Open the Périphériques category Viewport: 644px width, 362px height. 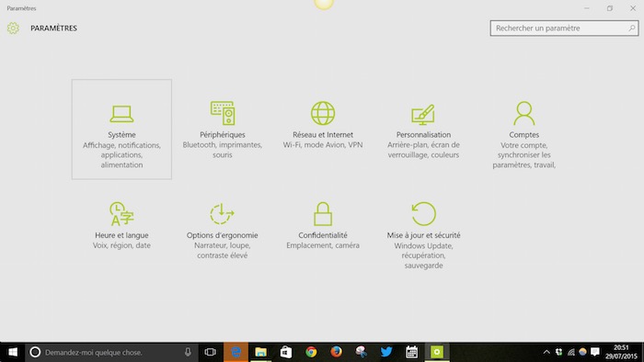coord(223,130)
